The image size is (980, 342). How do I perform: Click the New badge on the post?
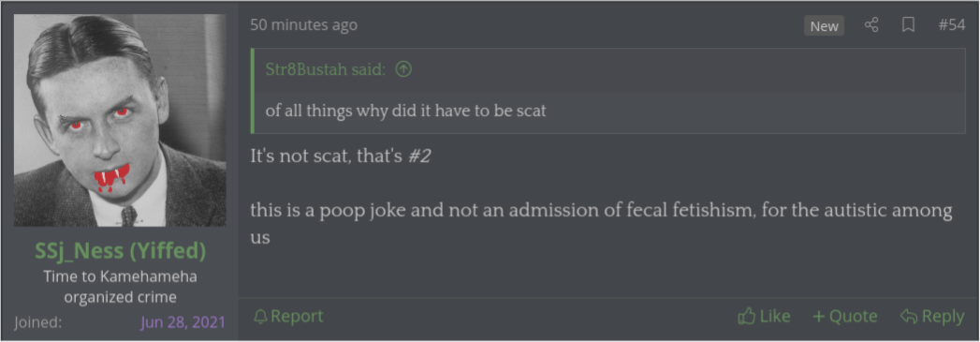click(x=824, y=25)
